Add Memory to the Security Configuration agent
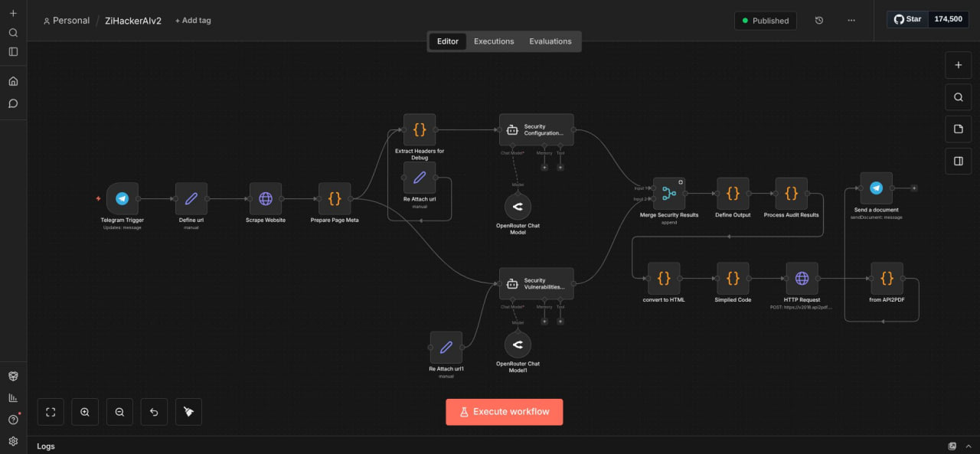Screen dimensions: 980x454 [544, 167]
